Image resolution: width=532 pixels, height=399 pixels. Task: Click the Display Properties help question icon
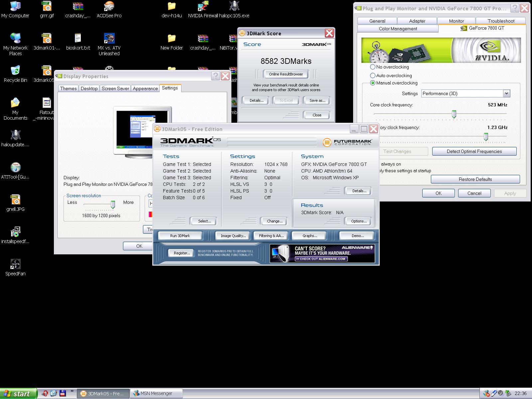(x=215, y=76)
